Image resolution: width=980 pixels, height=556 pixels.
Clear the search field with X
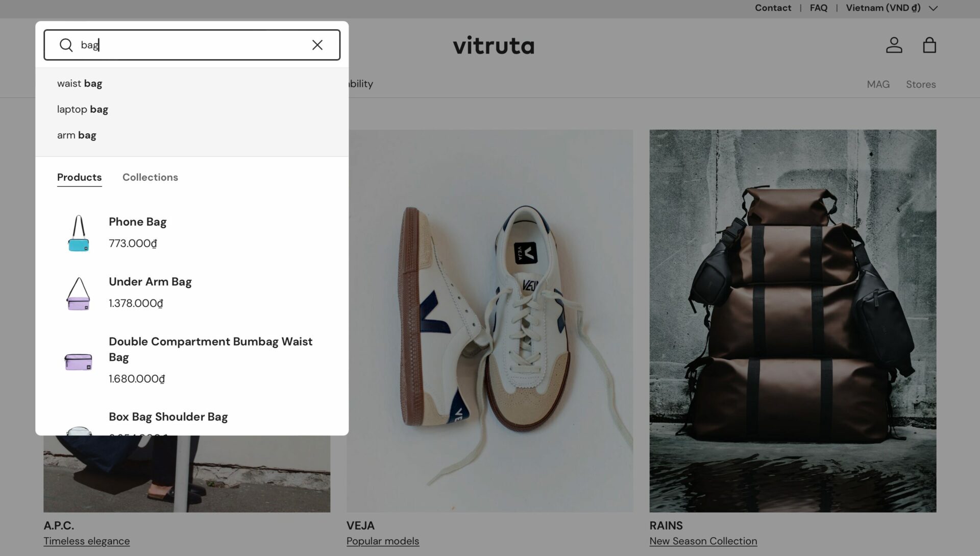(317, 45)
